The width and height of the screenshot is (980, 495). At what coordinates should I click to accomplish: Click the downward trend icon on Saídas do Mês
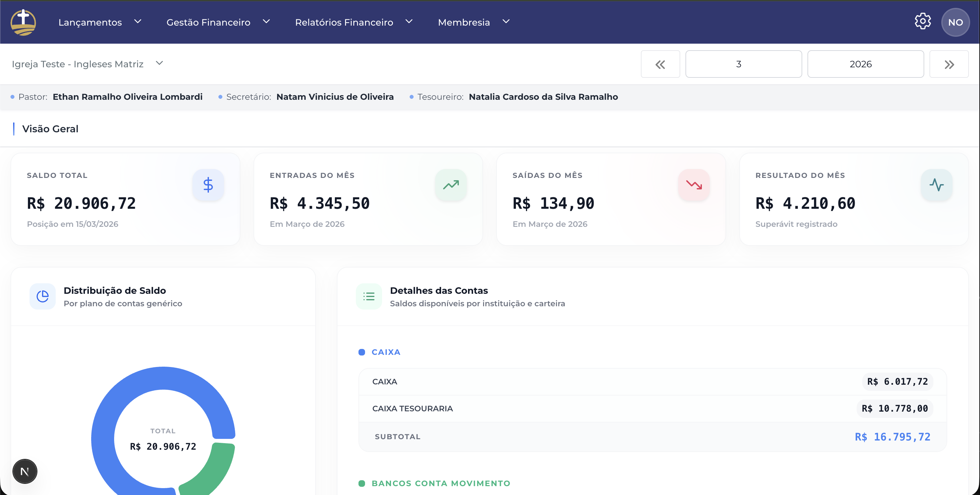(694, 185)
